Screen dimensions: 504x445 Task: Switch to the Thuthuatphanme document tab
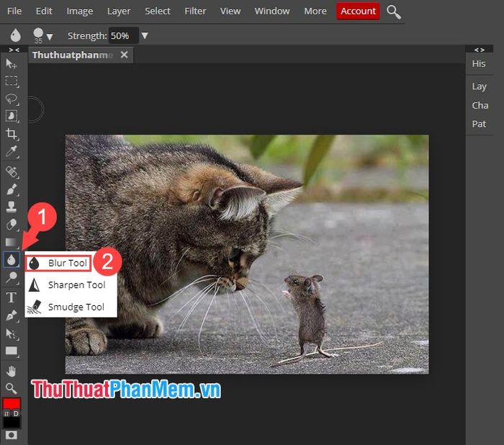[73, 55]
